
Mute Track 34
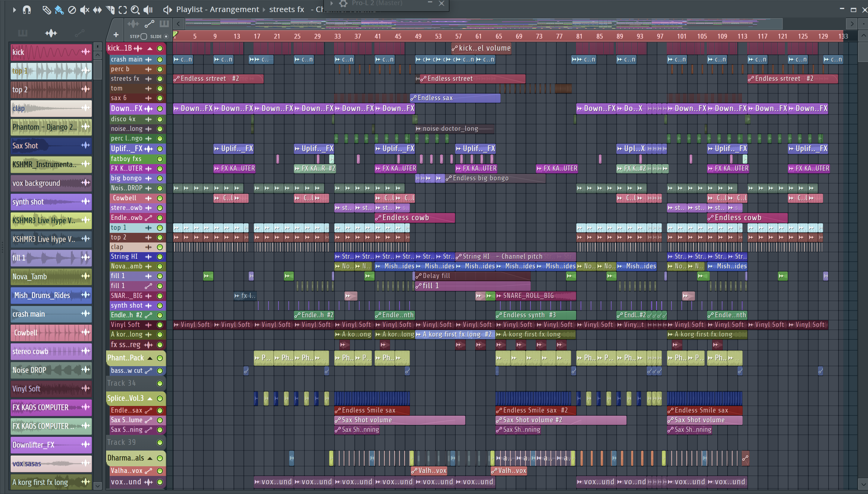(160, 383)
